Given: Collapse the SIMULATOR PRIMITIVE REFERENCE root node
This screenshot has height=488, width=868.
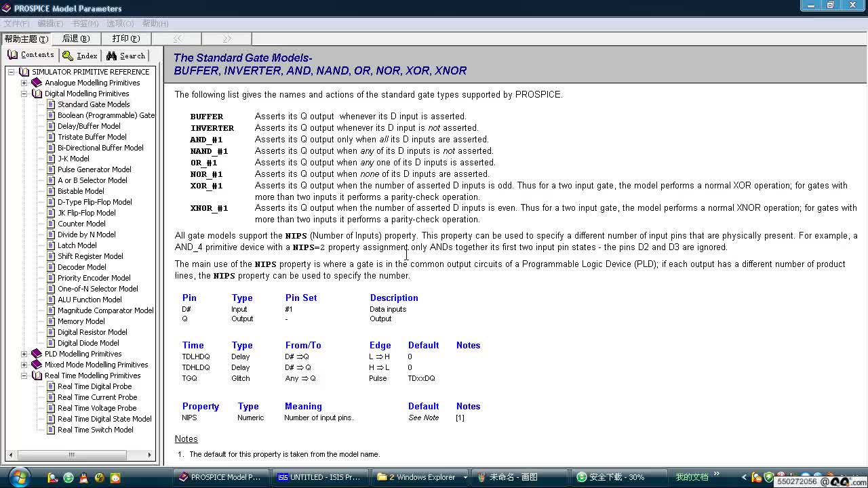Looking at the screenshot, I should (12, 72).
